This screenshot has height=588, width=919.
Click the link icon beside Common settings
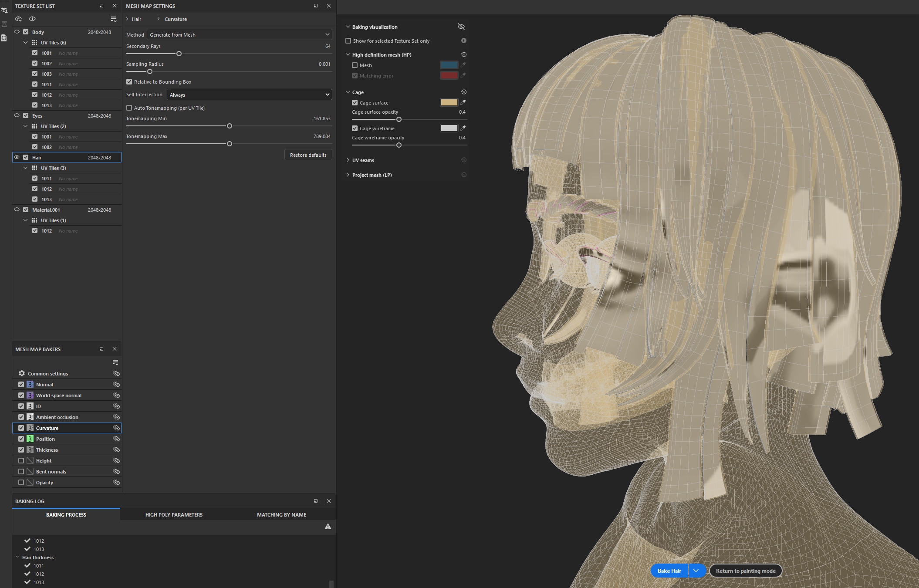116,373
